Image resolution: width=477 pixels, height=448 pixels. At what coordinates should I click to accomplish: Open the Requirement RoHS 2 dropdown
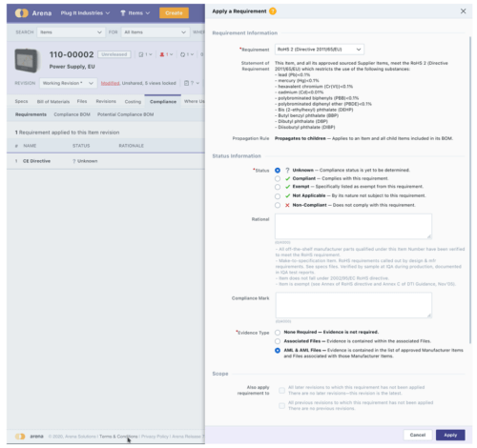[320, 50]
